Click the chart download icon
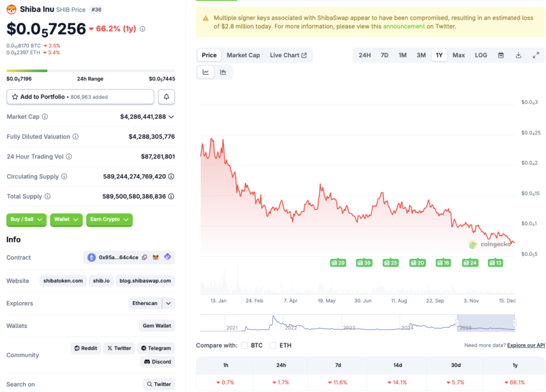Image resolution: width=546 pixels, height=392 pixels. [518, 55]
